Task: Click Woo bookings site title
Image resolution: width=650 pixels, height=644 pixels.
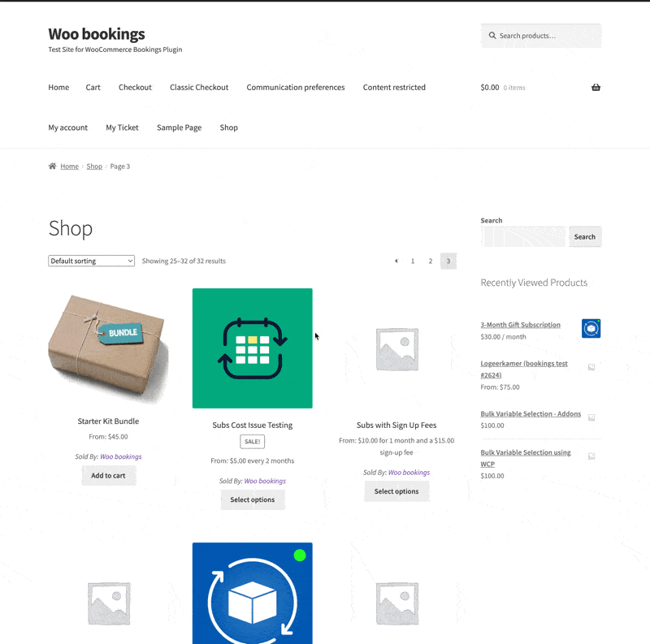Action: click(x=97, y=34)
